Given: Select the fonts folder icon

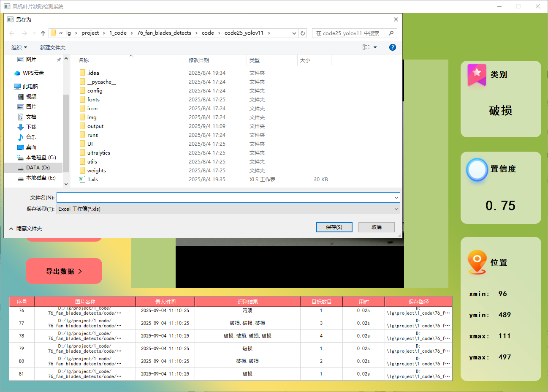Looking at the screenshot, I should (x=82, y=99).
